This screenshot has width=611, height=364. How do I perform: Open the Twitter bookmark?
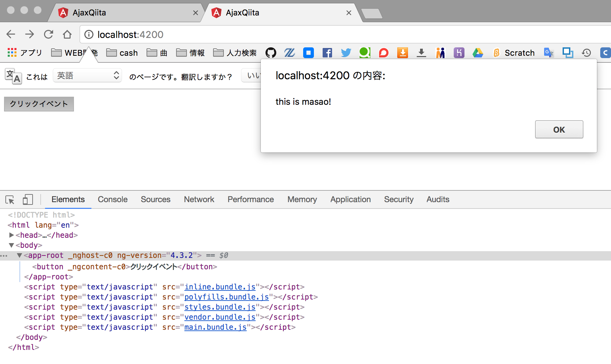pos(346,53)
